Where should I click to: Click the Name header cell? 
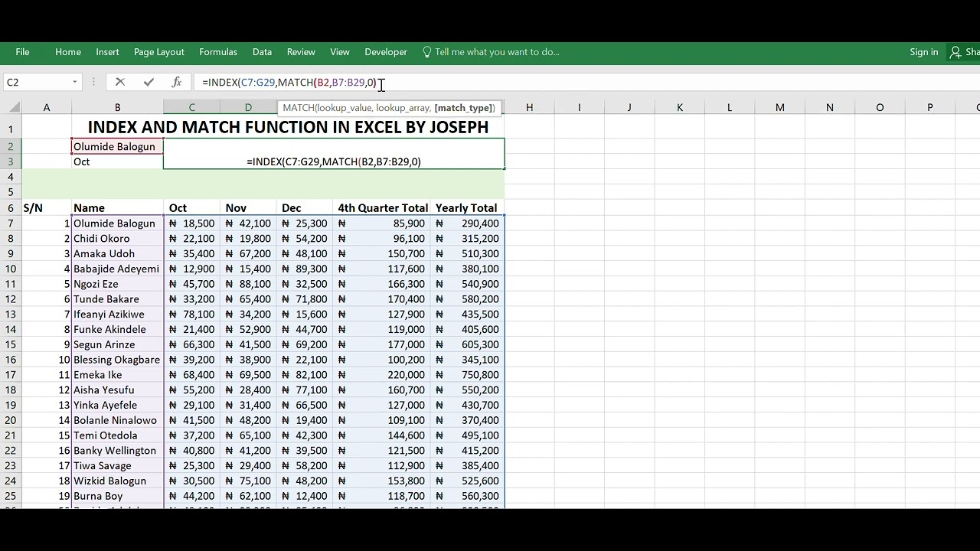[x=117, y=208]
